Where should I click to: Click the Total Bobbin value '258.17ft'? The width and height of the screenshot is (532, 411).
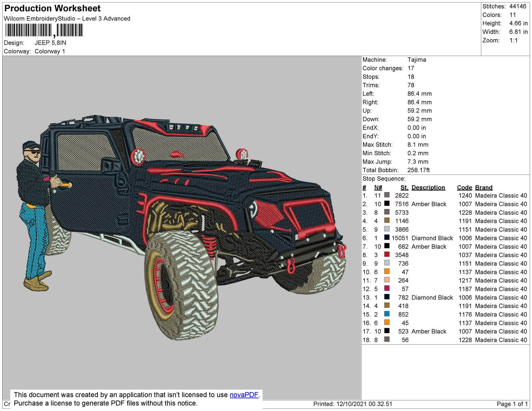418,170
